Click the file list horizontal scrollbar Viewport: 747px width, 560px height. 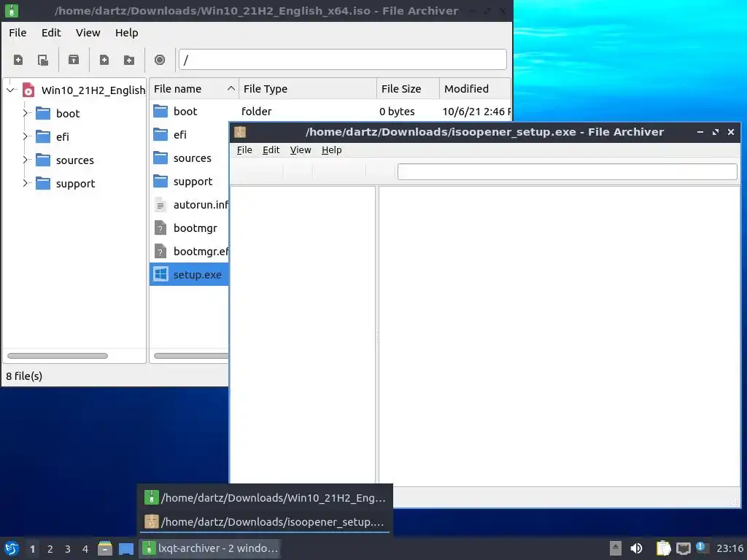click(192, 356)
